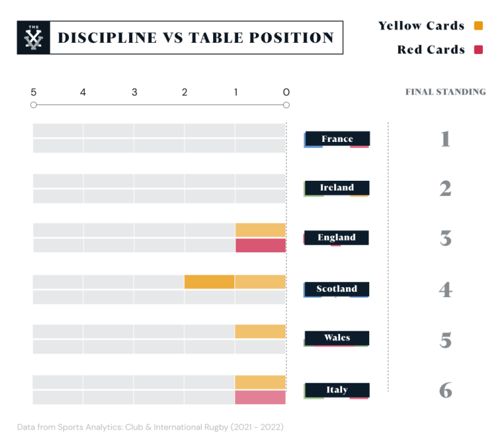Click Wales's yellow card bar
The width and height of the screenshot is (504, 441).
click(261, 331)
